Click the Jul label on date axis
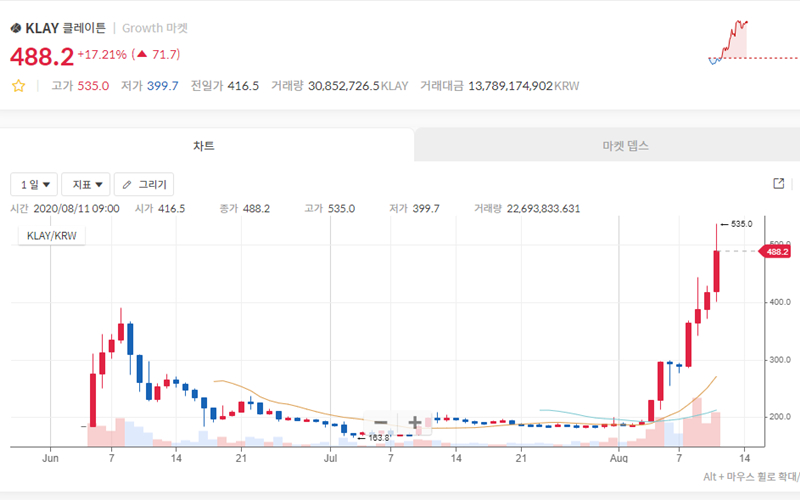This screenshot has height=500, width=800. click(331, 457)
